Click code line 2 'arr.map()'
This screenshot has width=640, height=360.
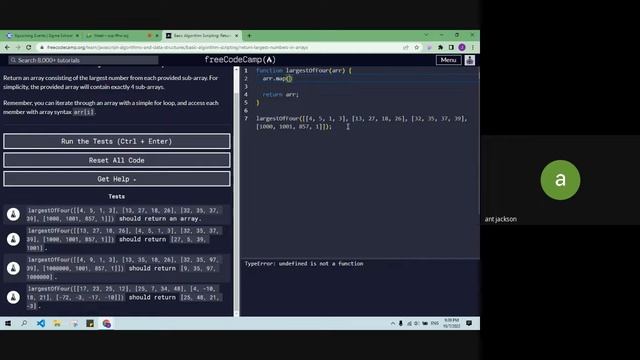[x=277, y=78]
